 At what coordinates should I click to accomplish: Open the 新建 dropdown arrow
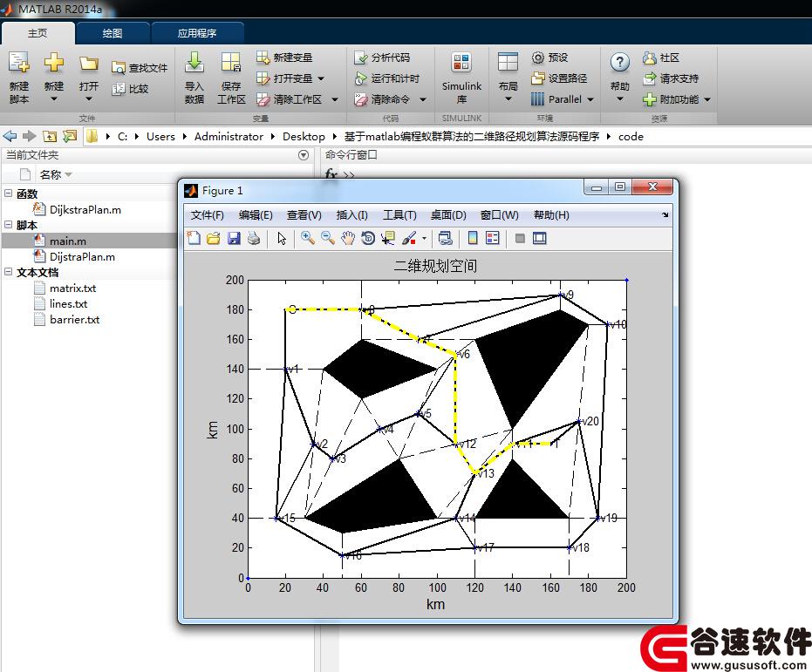53,98
